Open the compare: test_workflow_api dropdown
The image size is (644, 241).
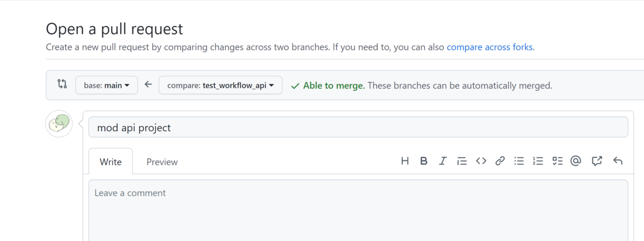221,85
